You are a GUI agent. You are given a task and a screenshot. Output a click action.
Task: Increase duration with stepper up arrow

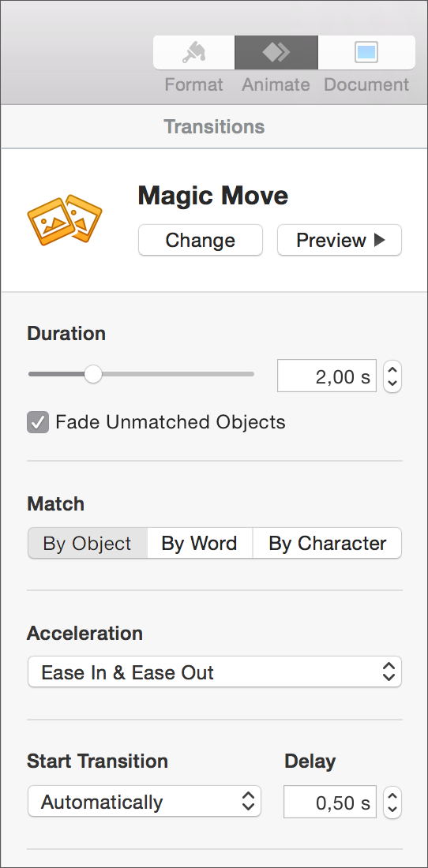click(x=392, y=370)
